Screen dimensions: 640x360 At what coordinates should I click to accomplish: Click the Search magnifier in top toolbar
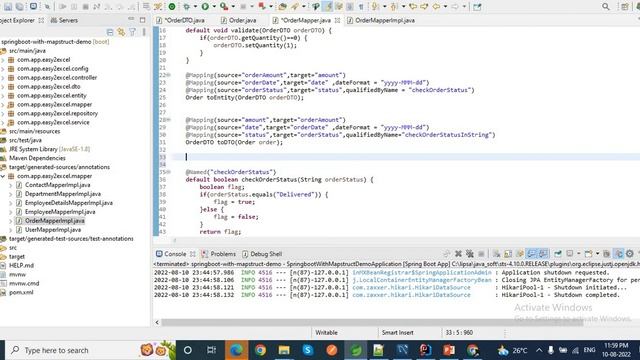click(606, 7)
